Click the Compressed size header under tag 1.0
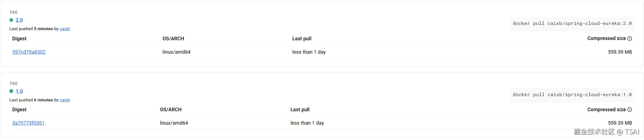Image resolution: width=644 pixels, height=140 pixels. (606, 110)
